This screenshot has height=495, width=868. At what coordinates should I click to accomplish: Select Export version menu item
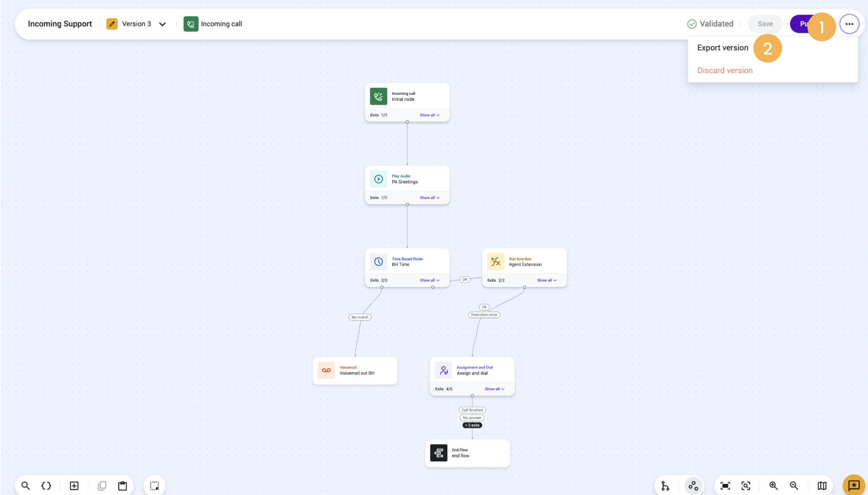pyautogui.click(x=722, y=48)
